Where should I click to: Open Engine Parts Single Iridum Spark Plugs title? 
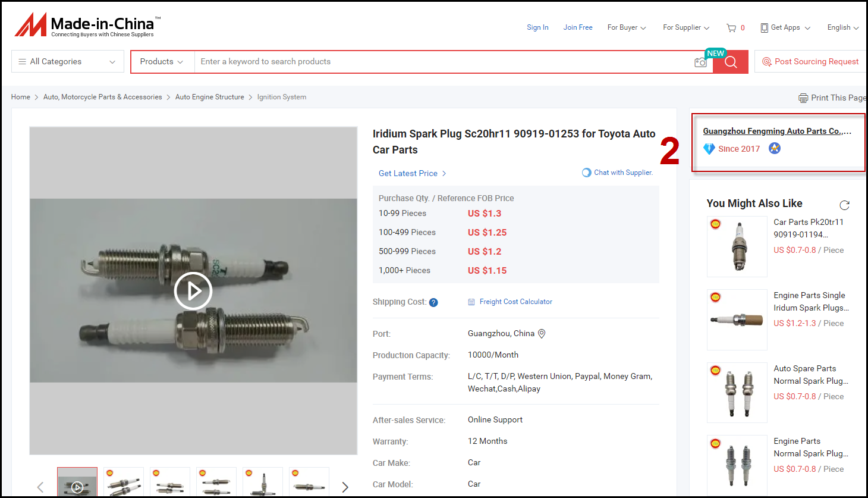[x=811, y=302]
